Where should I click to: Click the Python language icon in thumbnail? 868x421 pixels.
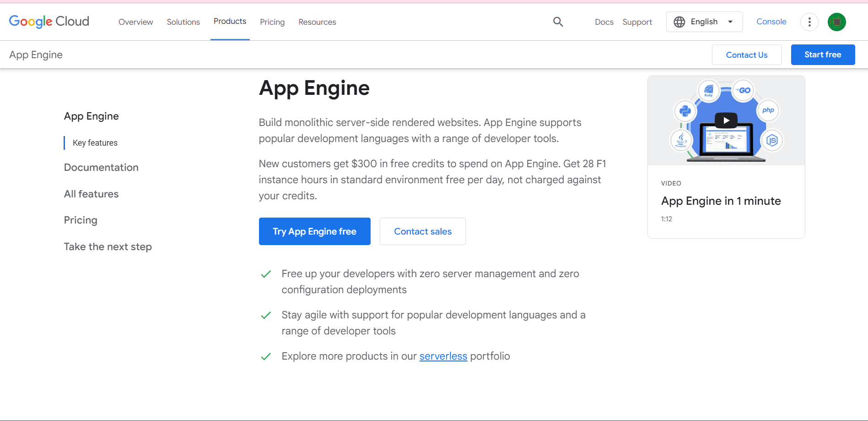[x=685, y=111]
